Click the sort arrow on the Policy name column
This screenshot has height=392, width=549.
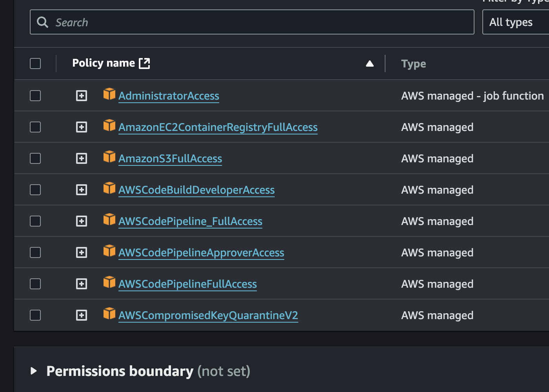(369, 63)
